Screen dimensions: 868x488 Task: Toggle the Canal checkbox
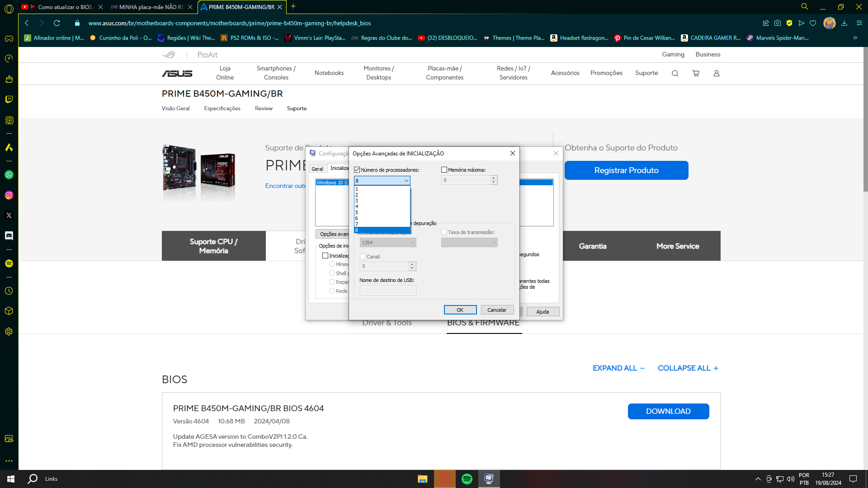[363, 257]
